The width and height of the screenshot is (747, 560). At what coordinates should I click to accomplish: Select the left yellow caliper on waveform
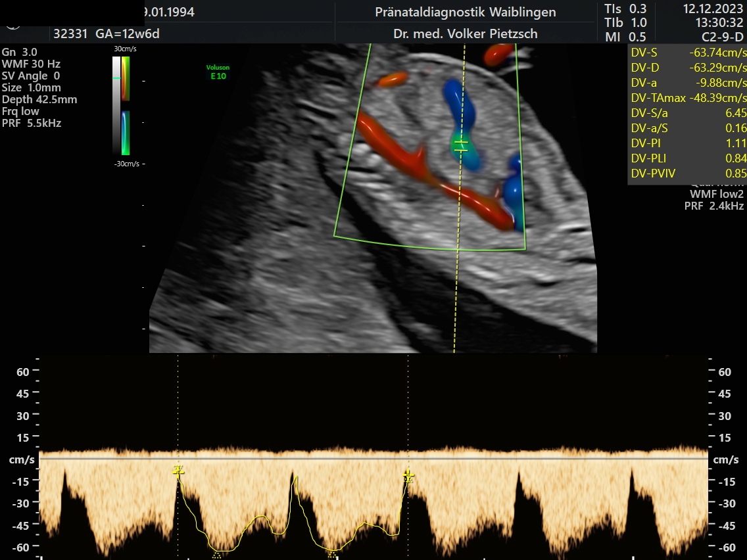coord(178,469)
